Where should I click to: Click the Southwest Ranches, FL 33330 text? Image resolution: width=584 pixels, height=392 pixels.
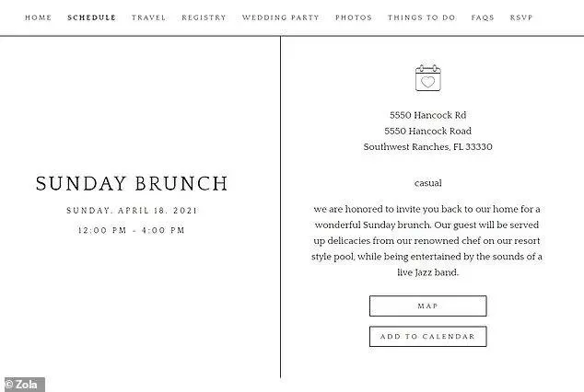click(428, 147)
